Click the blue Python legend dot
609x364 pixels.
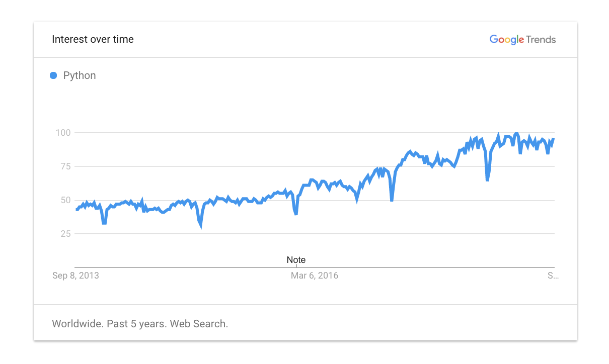point(53,75)
